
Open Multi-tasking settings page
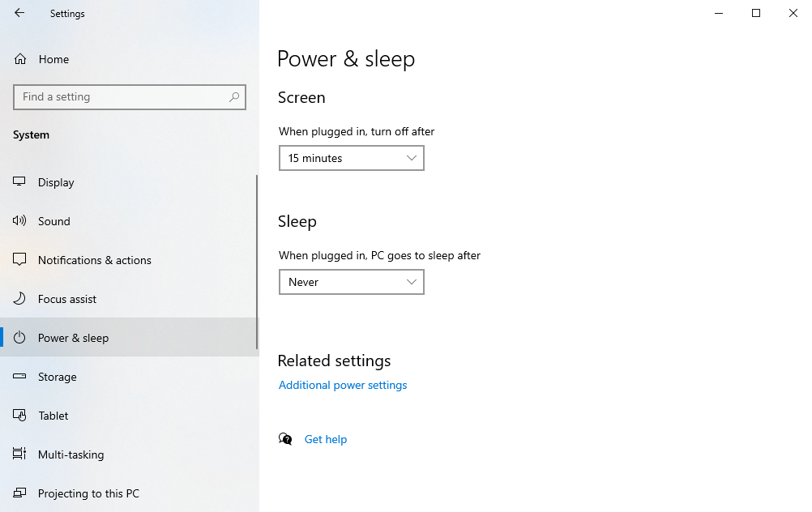71,454
